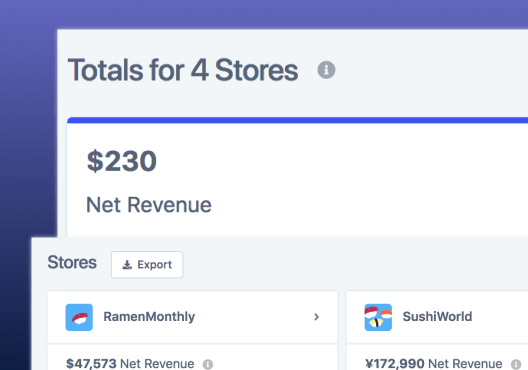528x370 pixels.
Task: Open the RamenMonthly store name
Action: coord(149,317)
